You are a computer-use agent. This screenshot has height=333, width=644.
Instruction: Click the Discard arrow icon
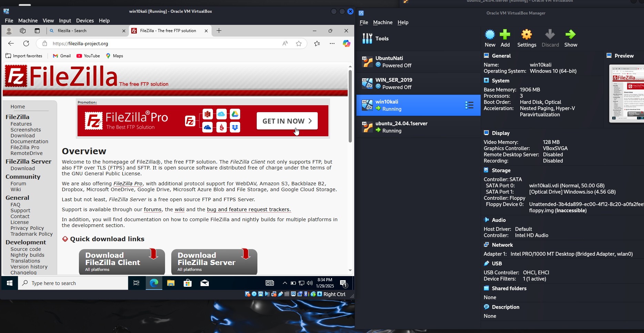point(550,35)
